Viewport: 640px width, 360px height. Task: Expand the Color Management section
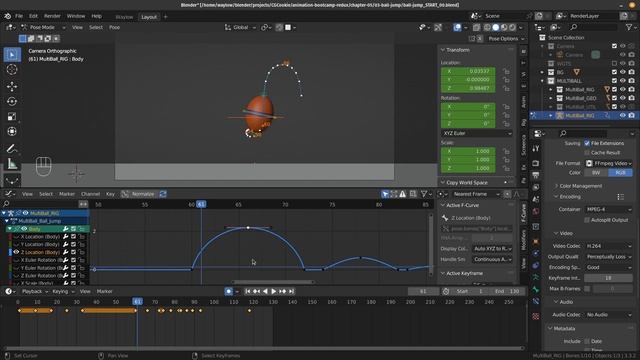click(556, 186)
